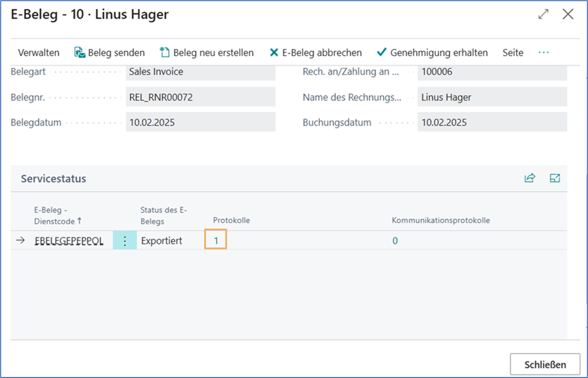The width and height of the screenshot is (588, 378).
Task: Open the Protokolle count link
Action: (216, 241)
